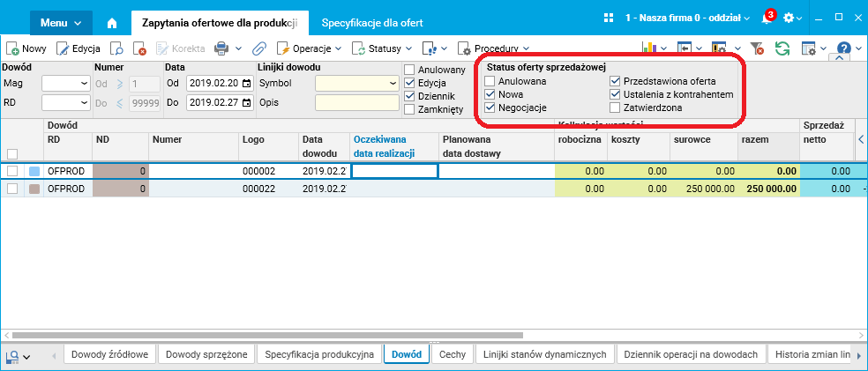Expand the printer options arrow
This screenshot has height=371, width=868.
click(238, 48)
